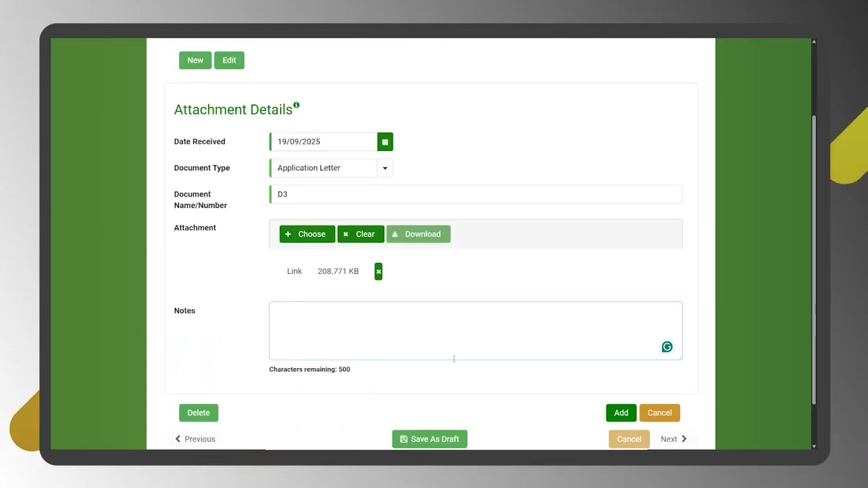Click the page vertical scrollbar
This screenshot has height=488, width=868.
tap(814, 260)
